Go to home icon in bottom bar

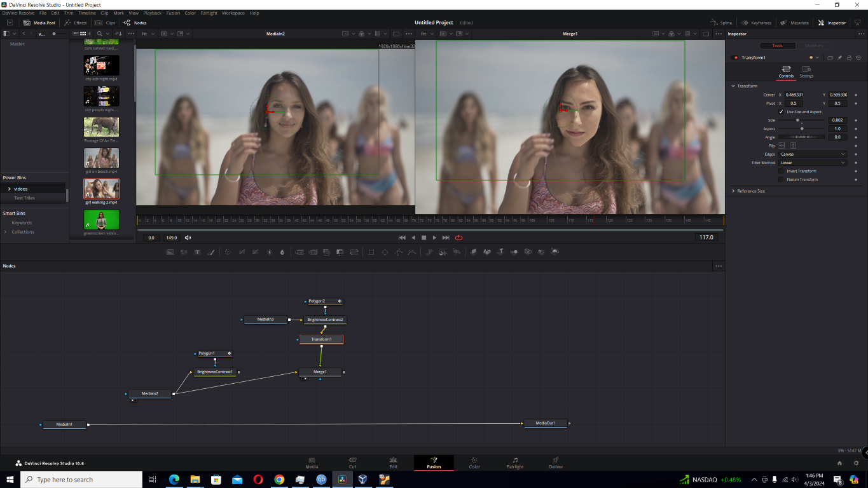[839, 463]
